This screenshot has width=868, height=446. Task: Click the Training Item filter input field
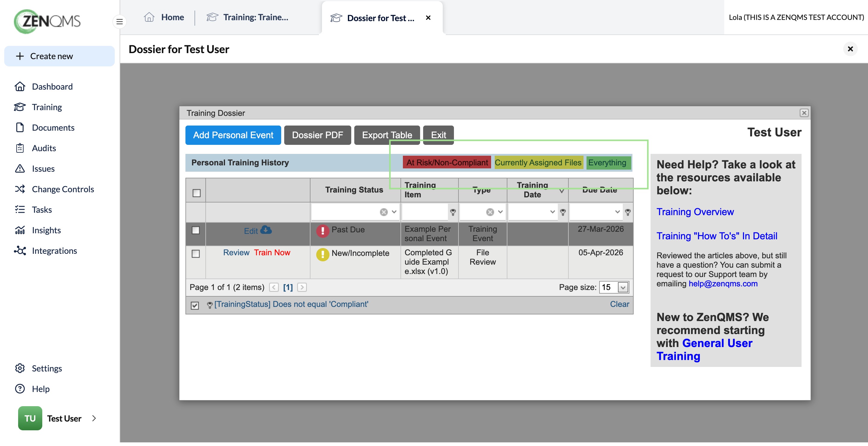pyautogui.click(x=425, y=212)
